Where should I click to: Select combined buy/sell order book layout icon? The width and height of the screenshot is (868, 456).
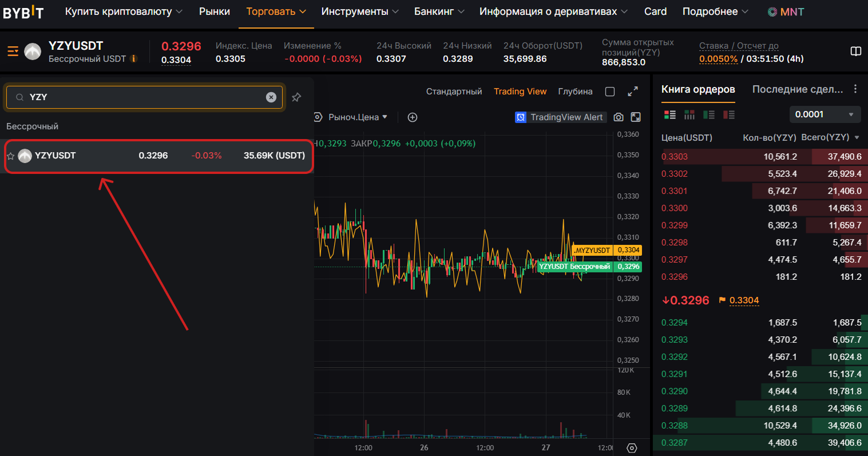tap(669, 114)
